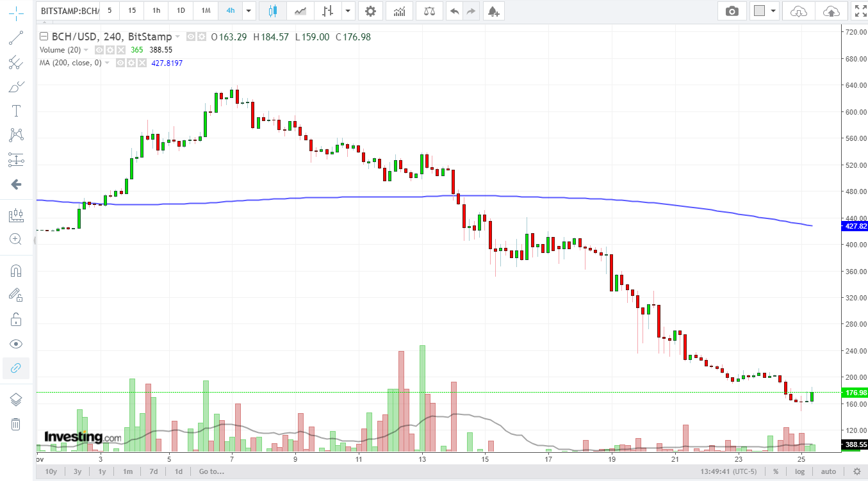Open the bar style dropdown arrow

point(348,11)
